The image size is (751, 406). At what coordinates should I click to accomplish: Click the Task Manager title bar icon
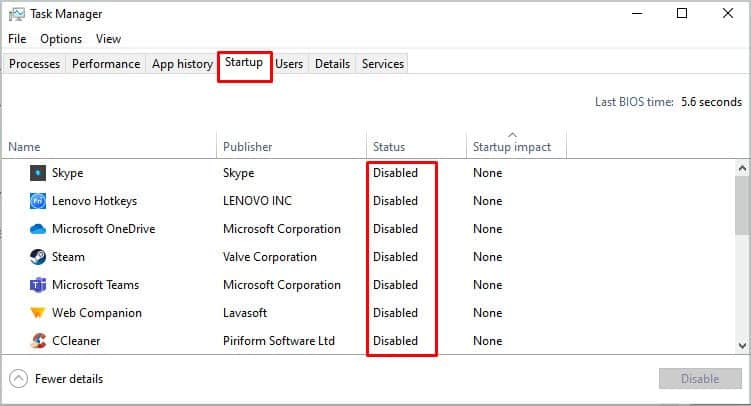tap(16, 14)
